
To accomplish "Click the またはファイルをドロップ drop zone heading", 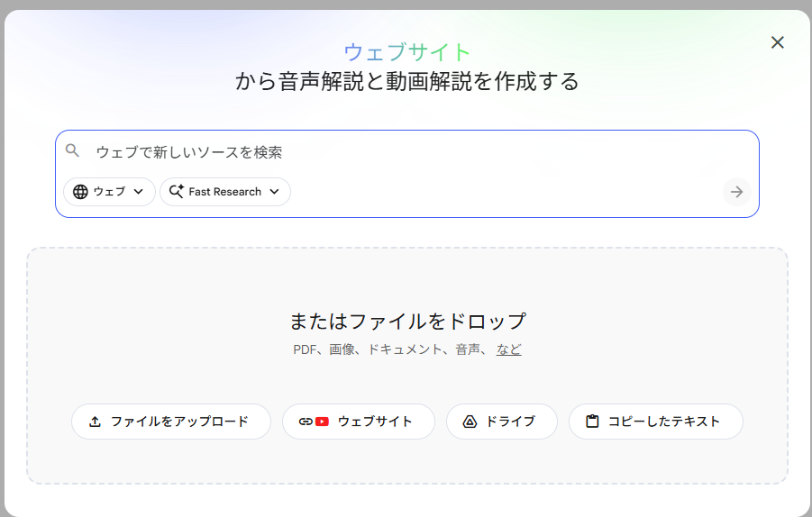I will coord(407,321).
